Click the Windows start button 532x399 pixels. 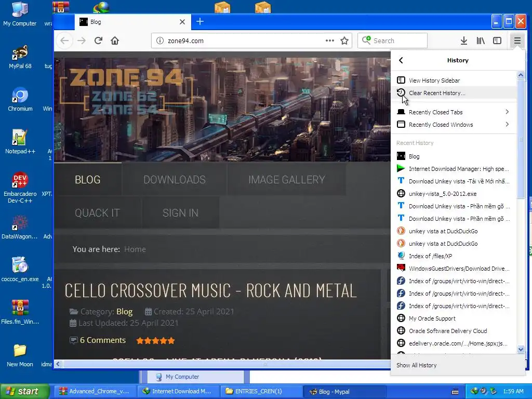coord(25,392)
